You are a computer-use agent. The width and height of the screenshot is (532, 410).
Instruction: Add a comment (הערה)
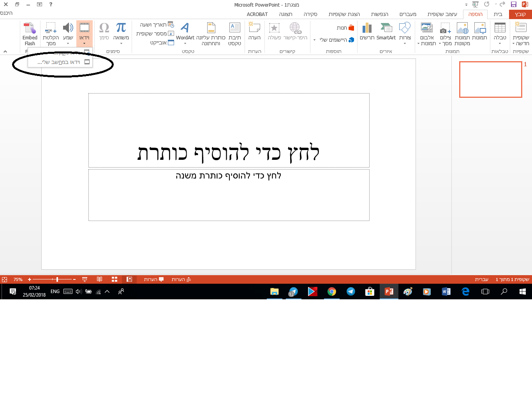(255, 31)
